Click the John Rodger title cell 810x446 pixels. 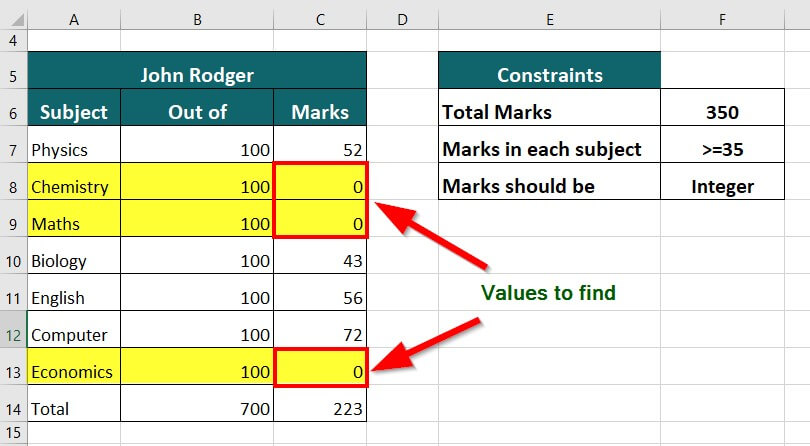coord(197,70)
